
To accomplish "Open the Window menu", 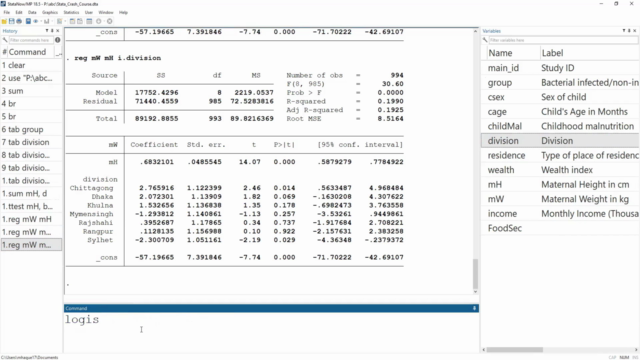I will tap(106, 12).
